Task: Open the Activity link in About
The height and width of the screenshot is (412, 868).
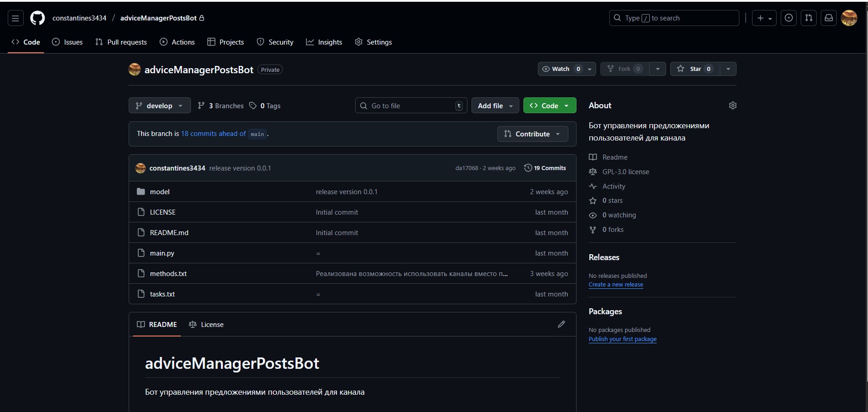Action: coord(607,186)
